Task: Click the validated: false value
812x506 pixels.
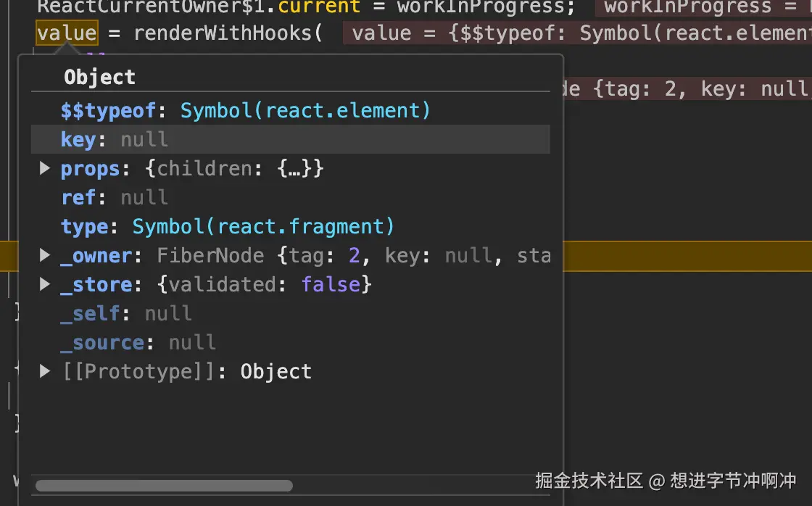Action: click(x=265, y=285)
